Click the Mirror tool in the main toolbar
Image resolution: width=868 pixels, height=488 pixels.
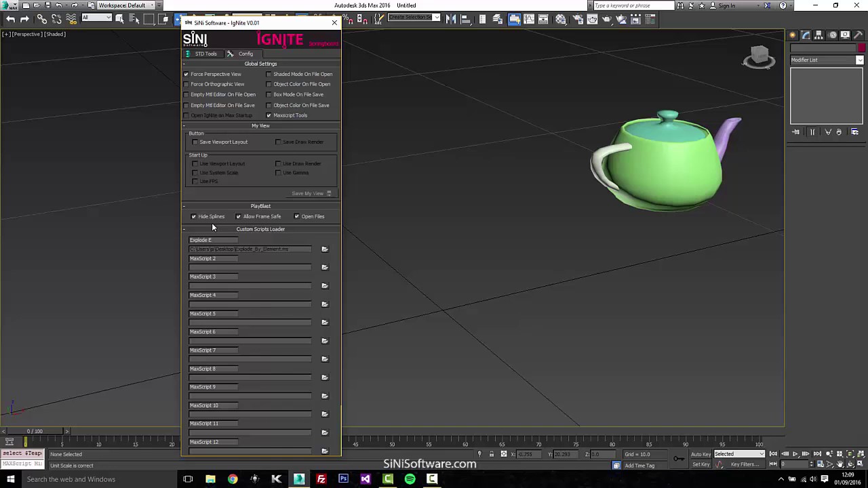point(451,19)
